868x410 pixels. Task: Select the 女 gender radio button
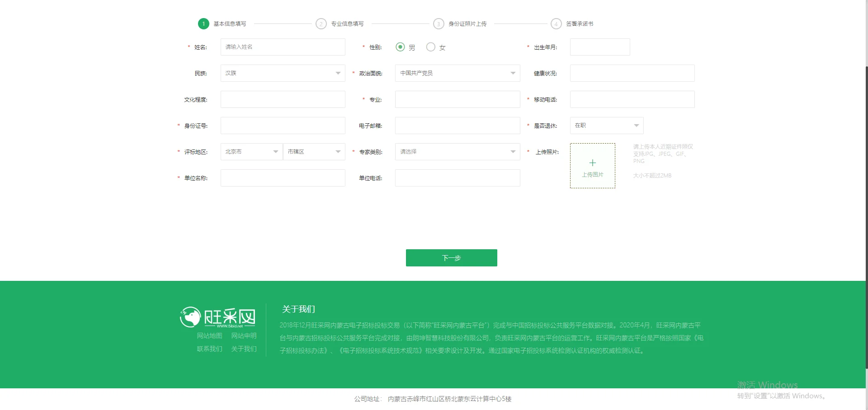tap(430, 47)
